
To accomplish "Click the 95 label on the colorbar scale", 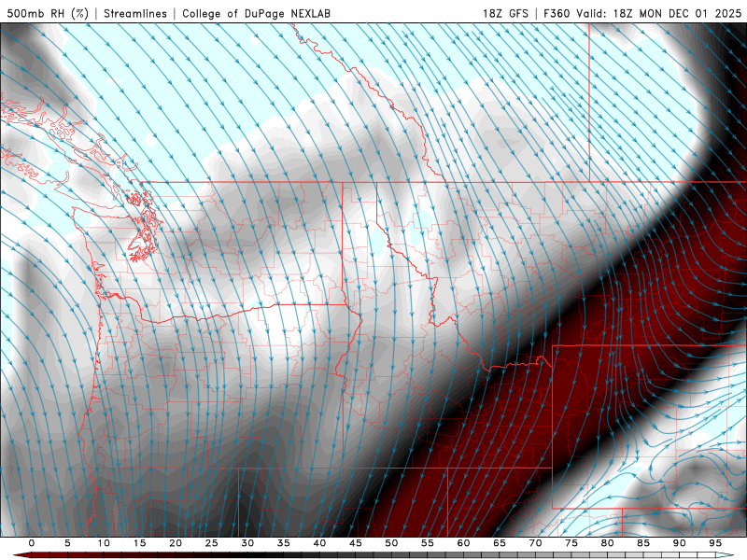I will coord(715,543).
